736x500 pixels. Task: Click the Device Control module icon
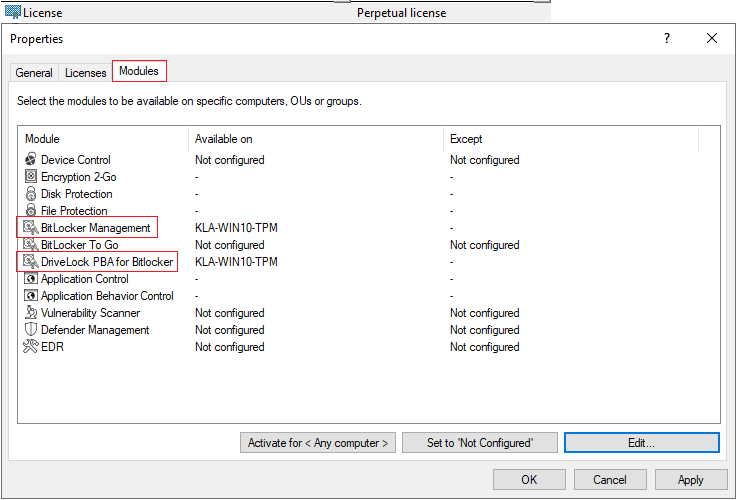[x=30, y=160]
